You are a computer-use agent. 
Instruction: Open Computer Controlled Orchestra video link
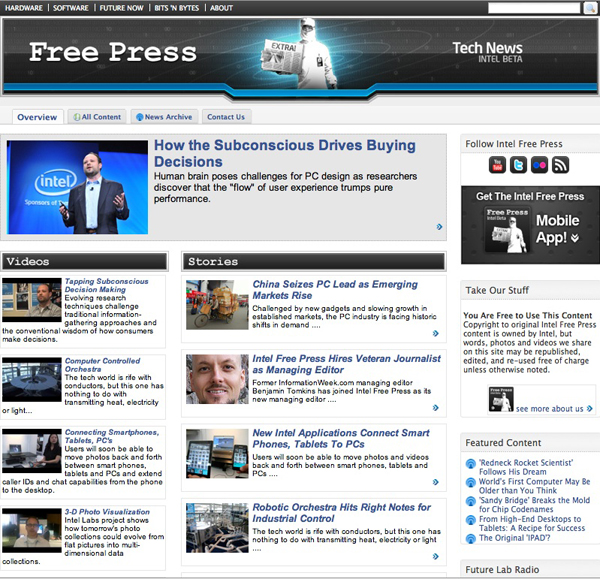[102, 365]
